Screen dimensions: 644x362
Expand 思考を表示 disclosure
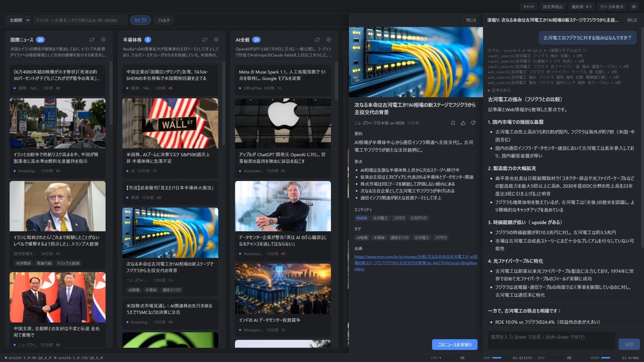tap(499, 90)
